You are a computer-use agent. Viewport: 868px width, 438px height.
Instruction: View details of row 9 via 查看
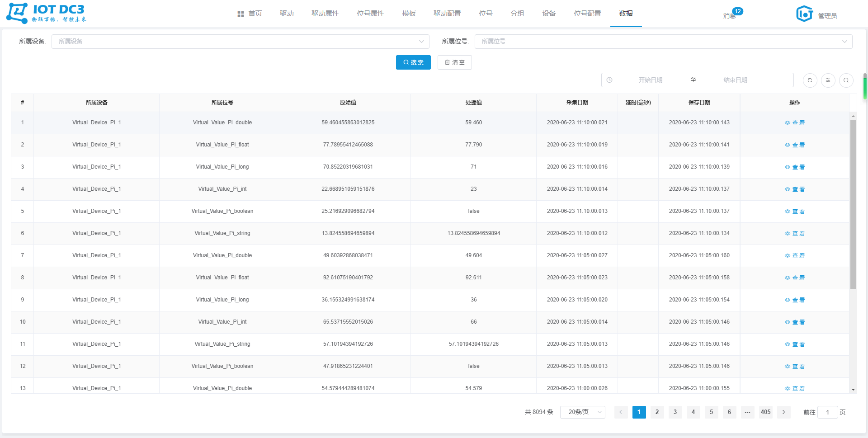pos(794,300)
